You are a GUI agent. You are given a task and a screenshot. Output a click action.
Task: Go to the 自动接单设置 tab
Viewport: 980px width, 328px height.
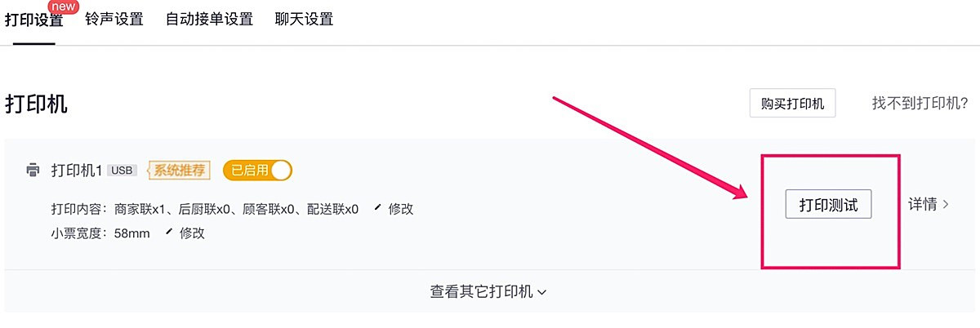point(209,19)
